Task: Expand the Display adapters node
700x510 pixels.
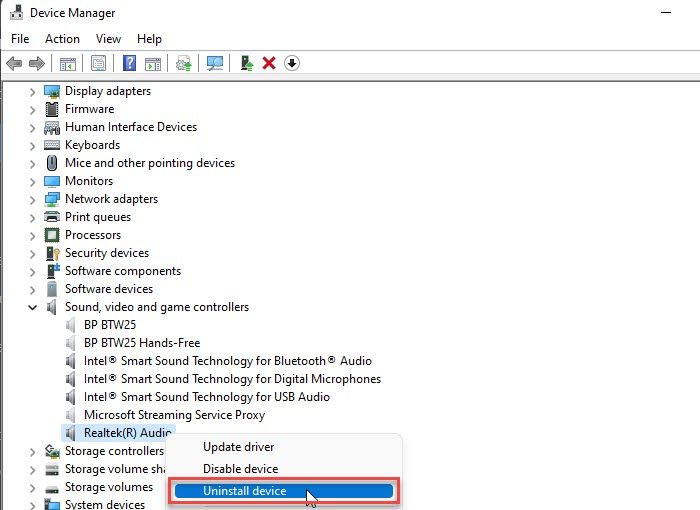Action: (32, 92)
